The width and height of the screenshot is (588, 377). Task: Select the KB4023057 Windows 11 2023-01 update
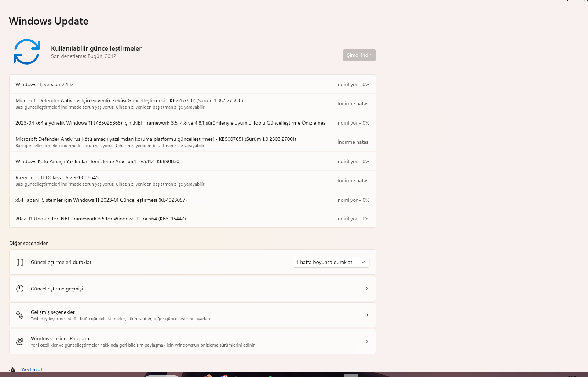point(193,200)
